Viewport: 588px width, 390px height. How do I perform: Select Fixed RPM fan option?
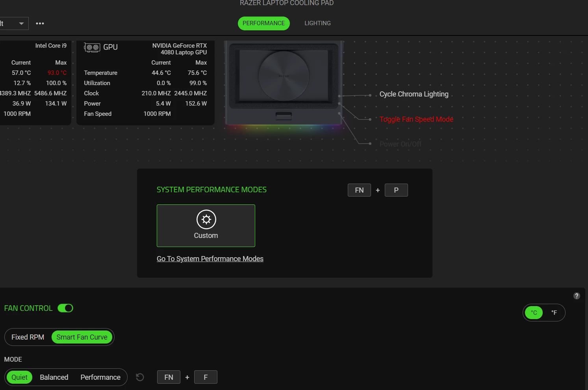[x=28, y=337]
